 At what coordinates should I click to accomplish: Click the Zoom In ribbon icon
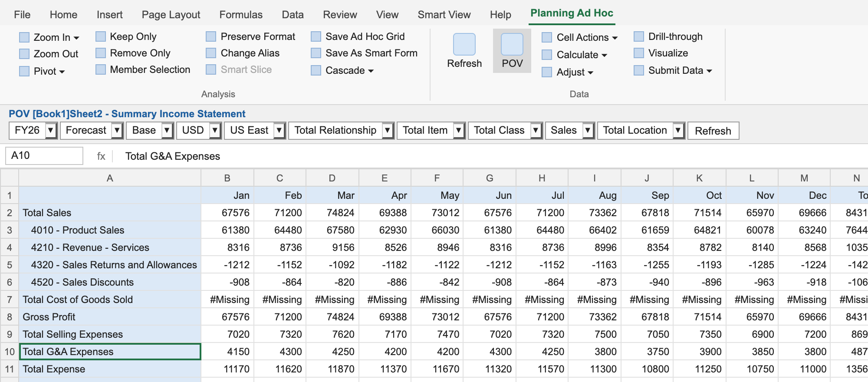[x=24, y=37]
